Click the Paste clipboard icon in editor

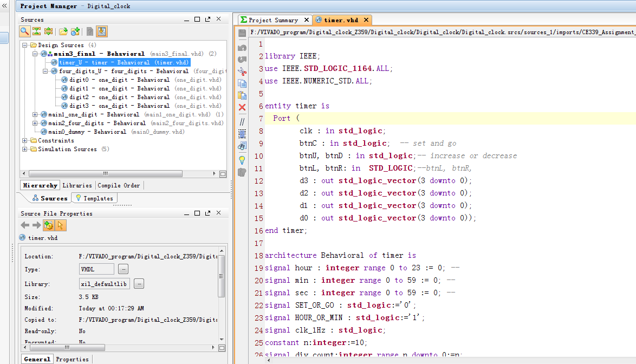click(242, 95)
